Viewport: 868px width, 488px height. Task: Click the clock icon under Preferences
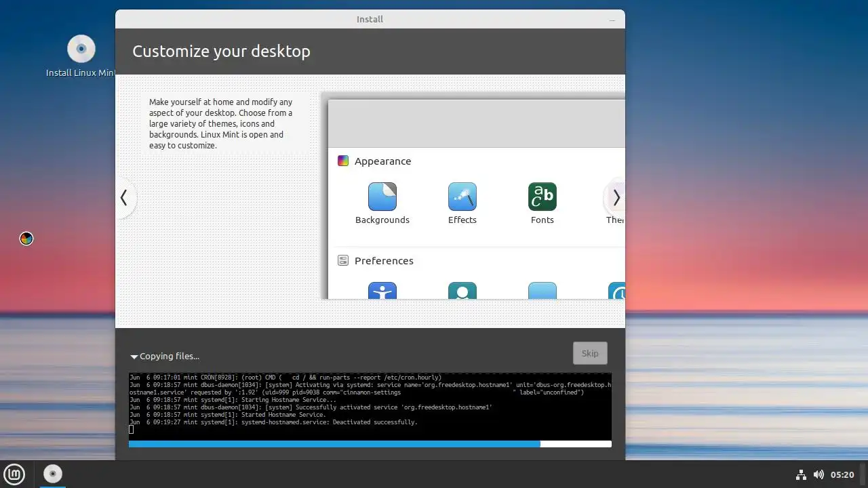click(x=616, y=291)
